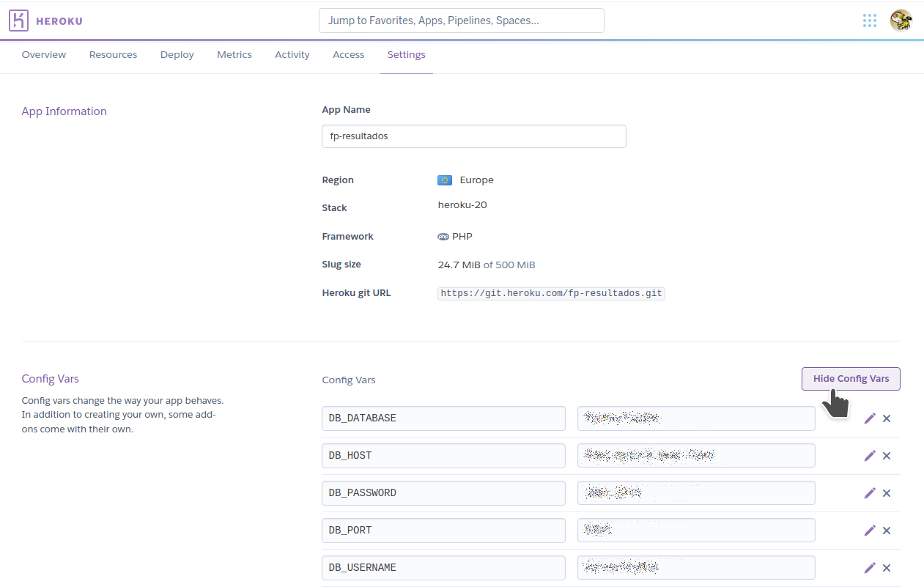Click the DB_PASSWORD value field
Image resolution: width=924 pixels, height=587 pixels.
(696, 493)
